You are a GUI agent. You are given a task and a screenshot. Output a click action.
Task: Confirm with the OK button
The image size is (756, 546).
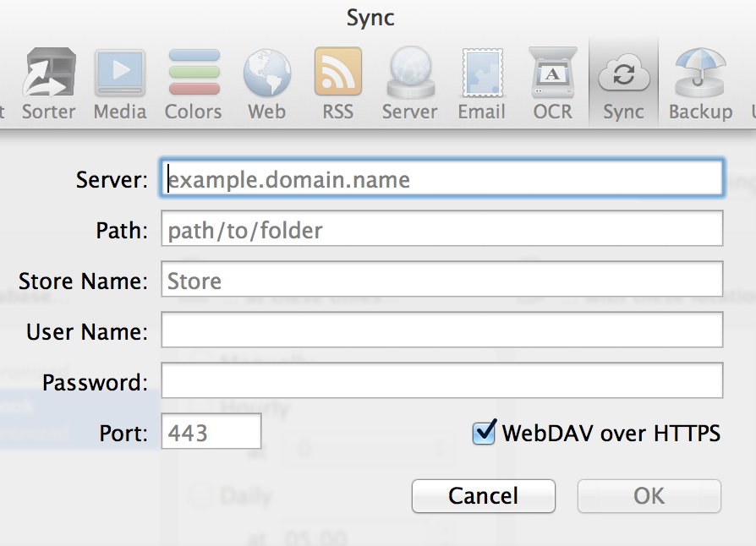(649, 496)
